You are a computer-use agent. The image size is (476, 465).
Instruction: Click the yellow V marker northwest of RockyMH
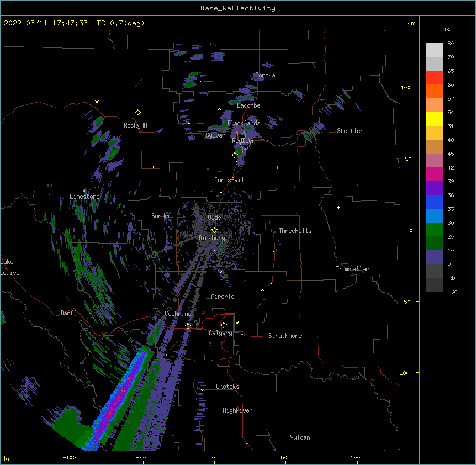click(x=97, y=102)
